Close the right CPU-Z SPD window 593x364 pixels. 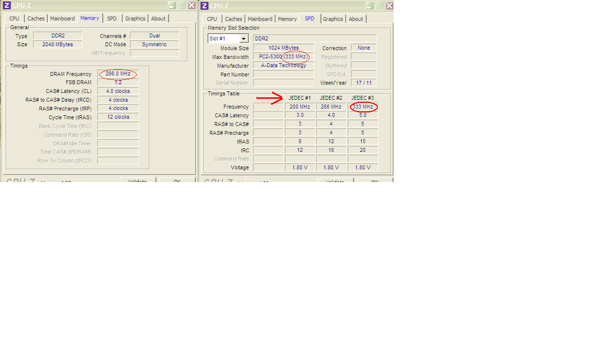[389, 6]
